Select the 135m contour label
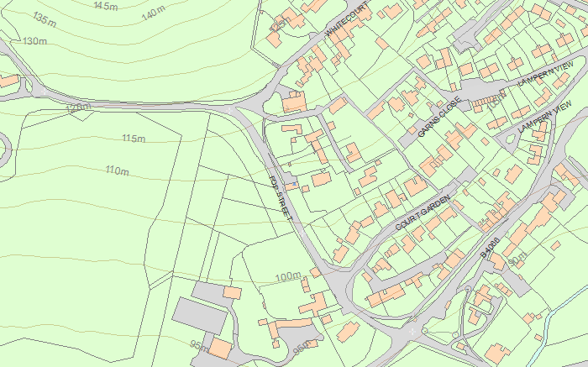Viewport: 588px width, 367px height. pyautogui.click(x=45, y=19)
